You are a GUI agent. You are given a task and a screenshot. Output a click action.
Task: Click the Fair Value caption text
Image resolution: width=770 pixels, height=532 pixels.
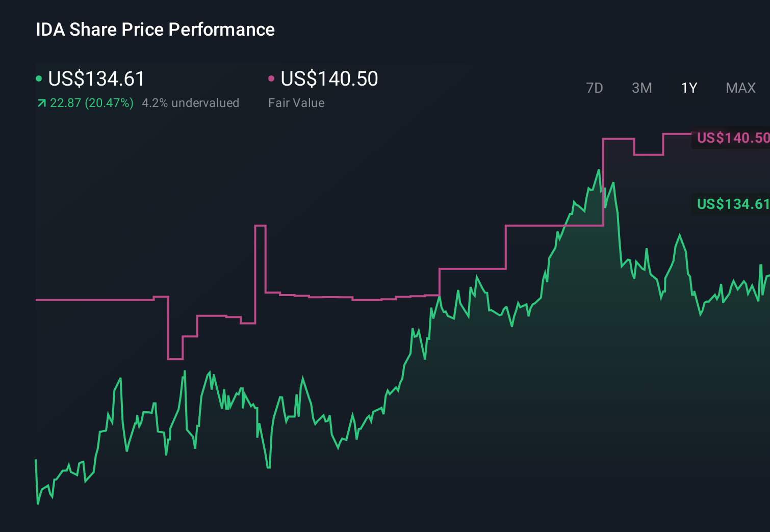point(296,102)
